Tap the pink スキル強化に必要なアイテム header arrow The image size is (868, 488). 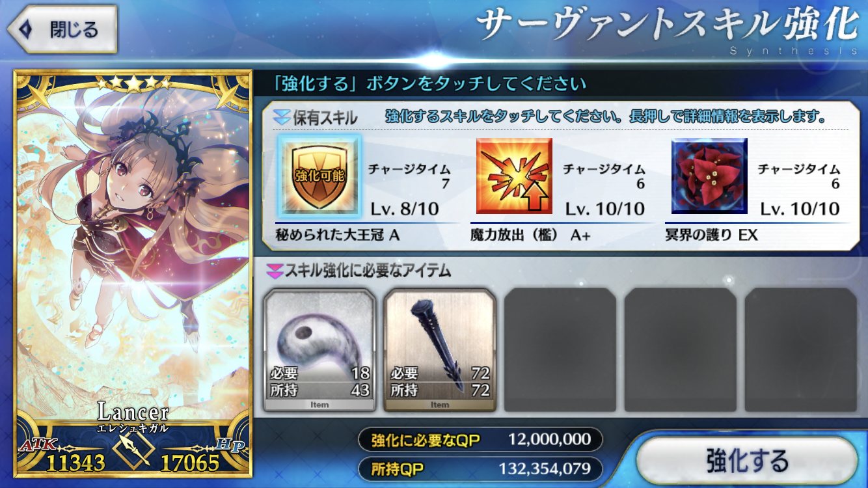(x=275, y=269)
